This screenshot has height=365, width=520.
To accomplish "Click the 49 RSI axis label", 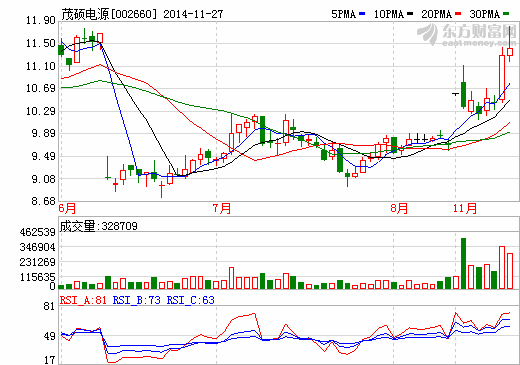I will coord(49,336).
